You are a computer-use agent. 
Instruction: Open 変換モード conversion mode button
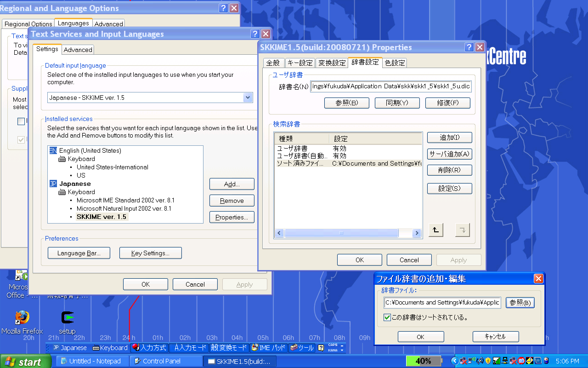[x=229, y=348]
